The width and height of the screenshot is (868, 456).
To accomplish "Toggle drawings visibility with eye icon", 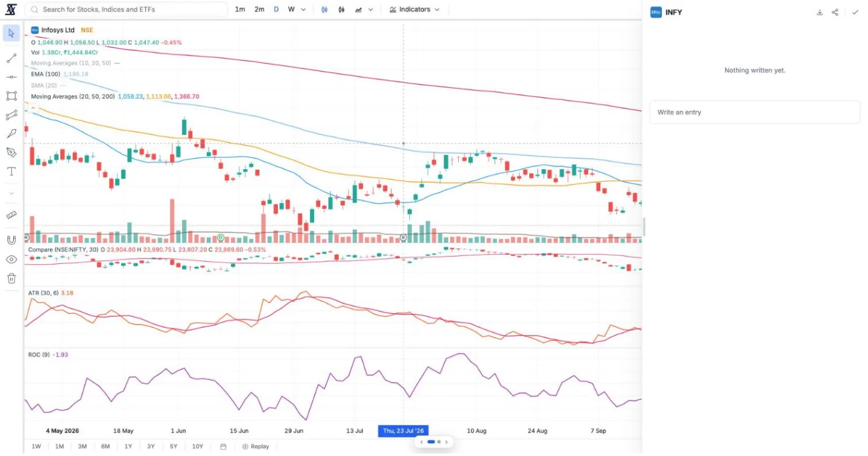I will coord(11,260).
